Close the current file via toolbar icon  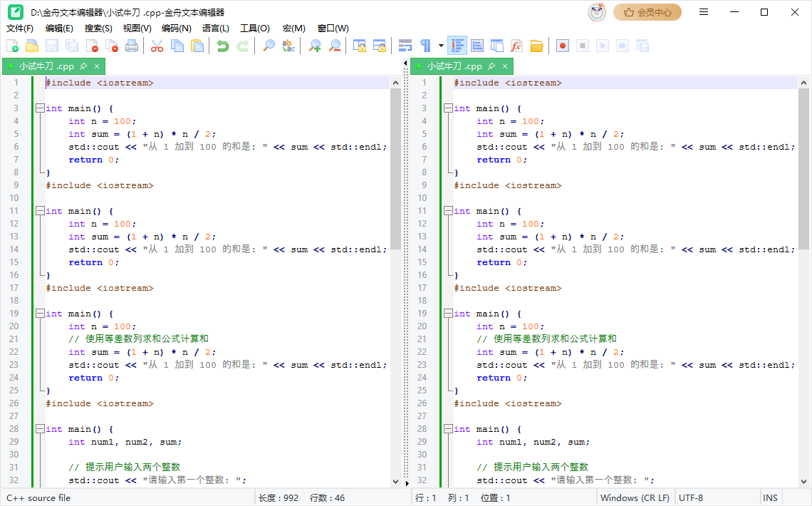tap(92, 46)
